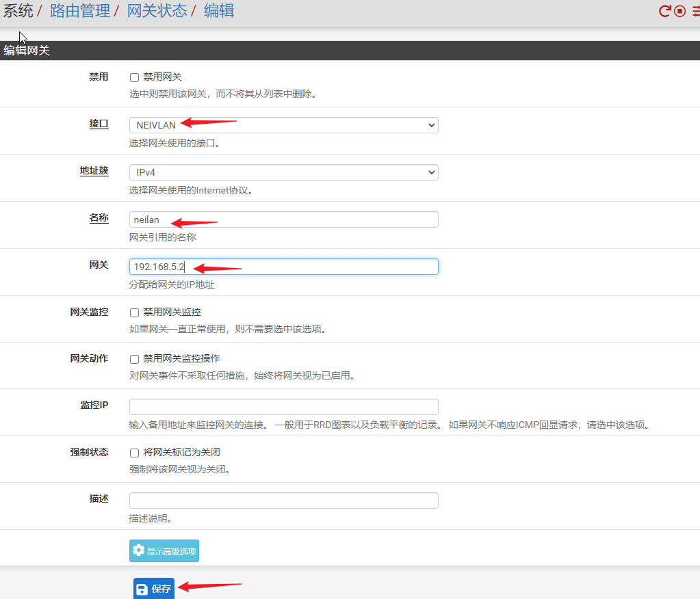Click the 保存 save button
This screenshot has width=700, height=599.
[154, 589]
